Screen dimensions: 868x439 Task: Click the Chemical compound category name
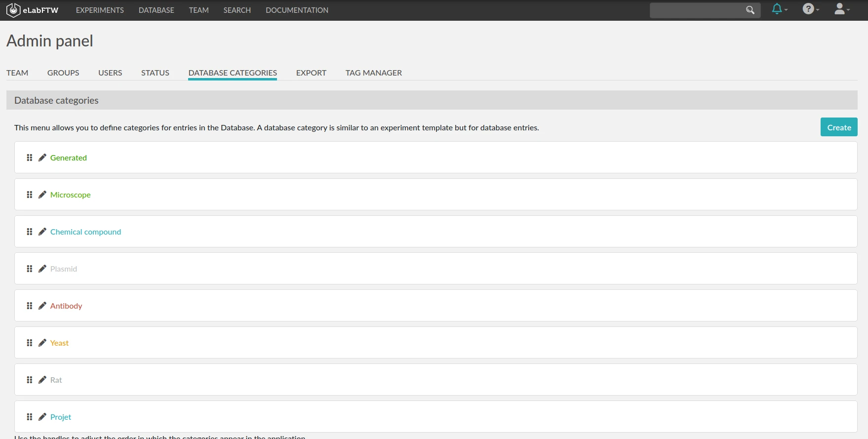pyautogui.click(x=85, y=232)
